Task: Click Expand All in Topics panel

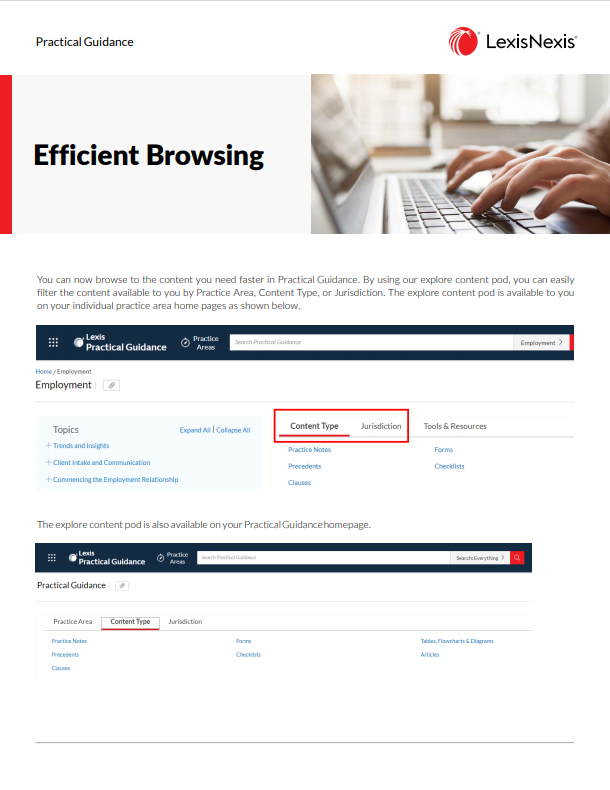Action: click(194, 430)
